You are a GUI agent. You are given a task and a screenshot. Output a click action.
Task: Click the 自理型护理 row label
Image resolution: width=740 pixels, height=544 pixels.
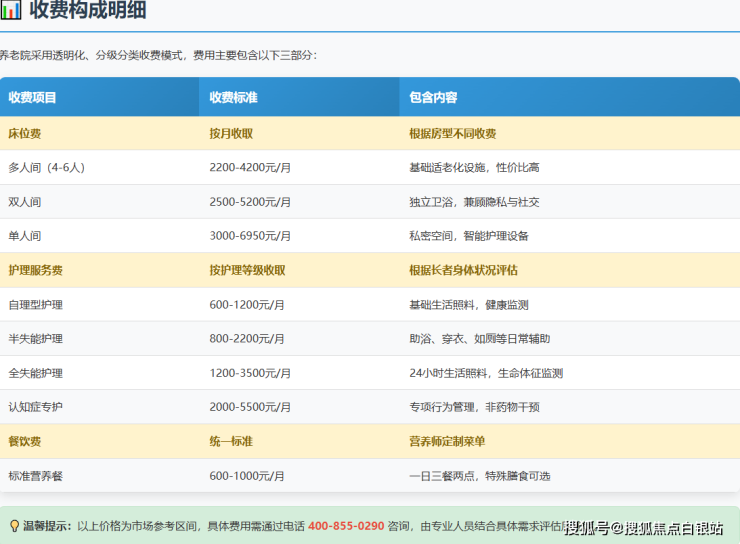(x=36, y=305)
